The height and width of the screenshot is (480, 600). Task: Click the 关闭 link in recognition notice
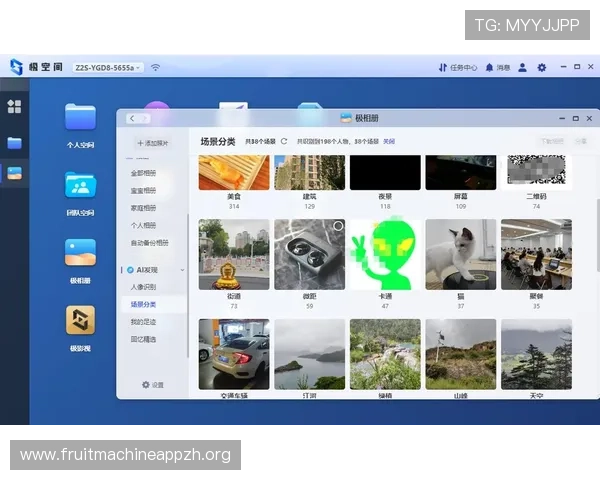pos(389,141)
